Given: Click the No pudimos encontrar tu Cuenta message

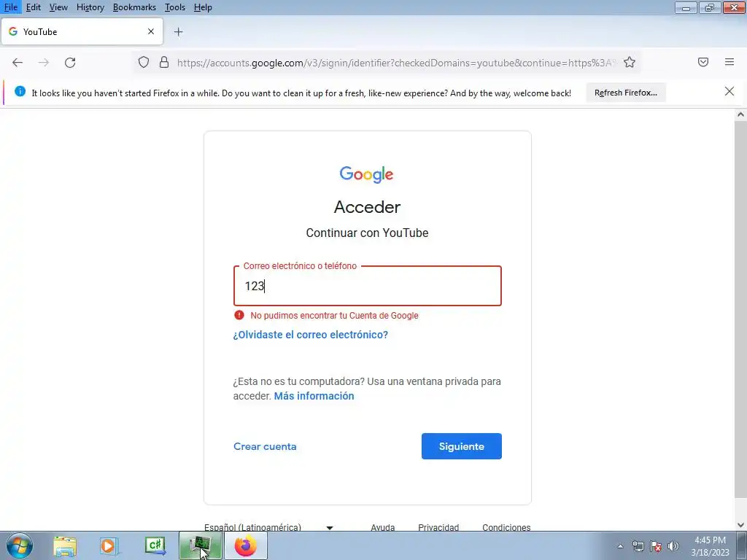Looking at the screenshot, I should click(334, 315).
